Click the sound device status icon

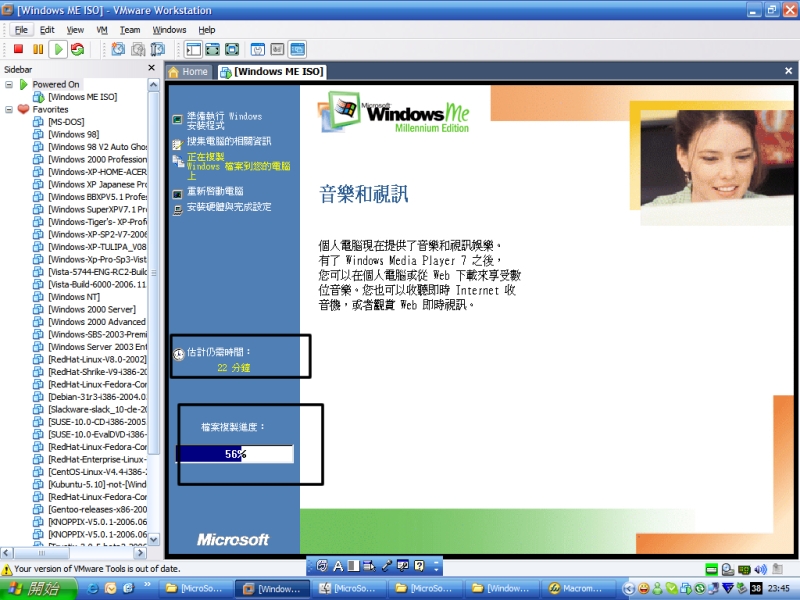coord(761,569)
